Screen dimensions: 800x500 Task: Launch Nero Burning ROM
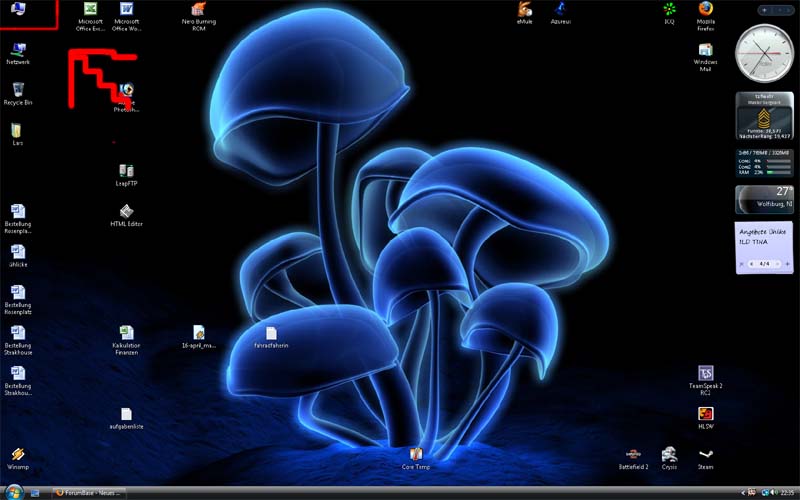coord(198,16)
